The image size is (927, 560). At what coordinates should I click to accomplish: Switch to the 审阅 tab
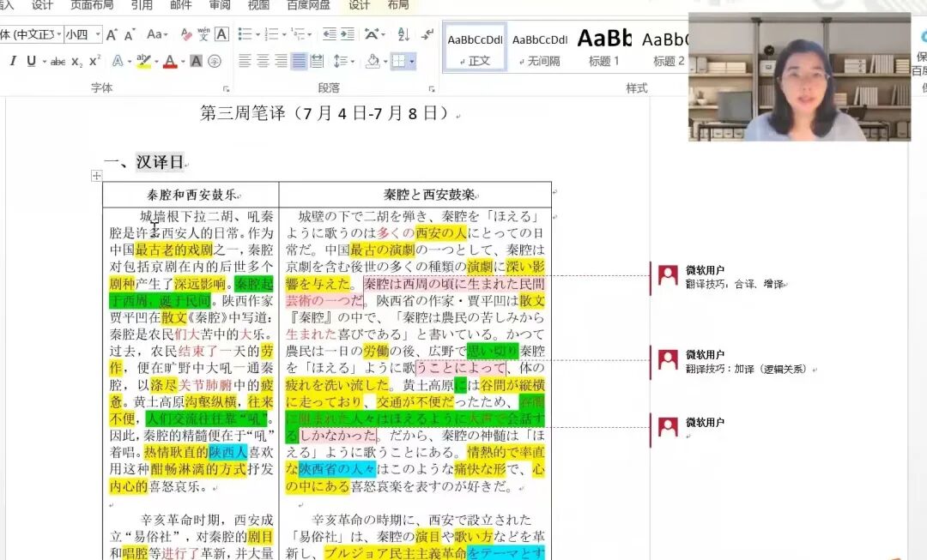[x=220, y=5]
